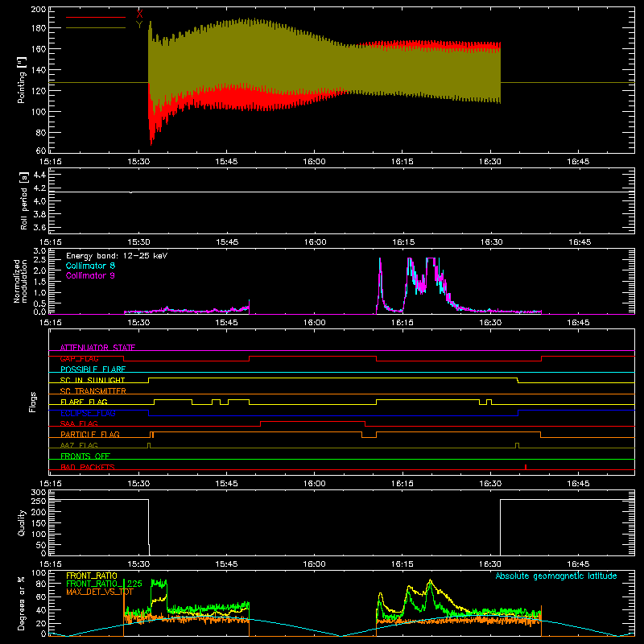Click the GAP_FLAG label
This screenshot has width=644, height=644.
(x=80, y=358)
